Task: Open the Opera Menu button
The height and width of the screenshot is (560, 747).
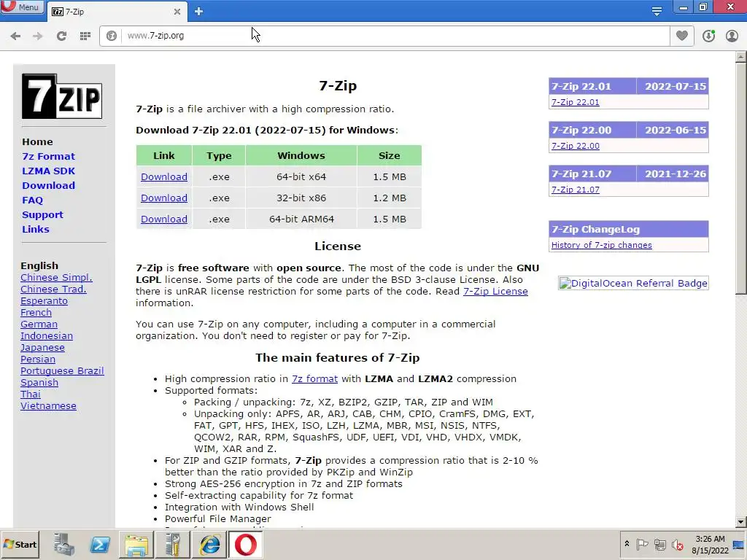Action: click(22, 7)
